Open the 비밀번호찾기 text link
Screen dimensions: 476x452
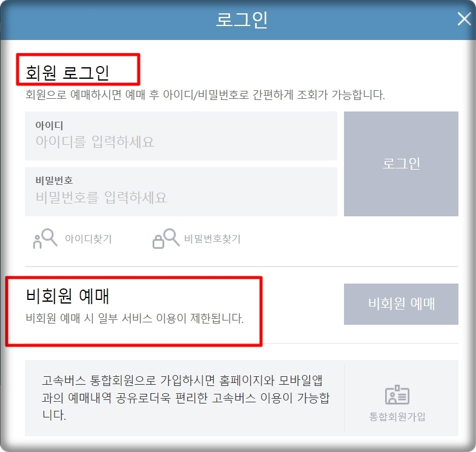212,239
